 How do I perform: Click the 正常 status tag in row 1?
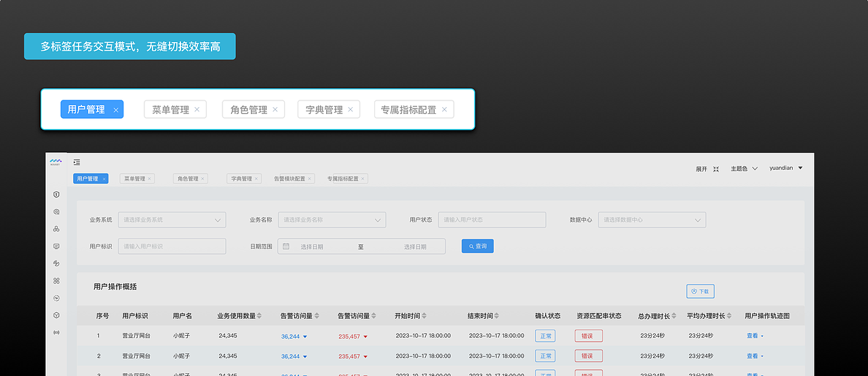point(545,336)
